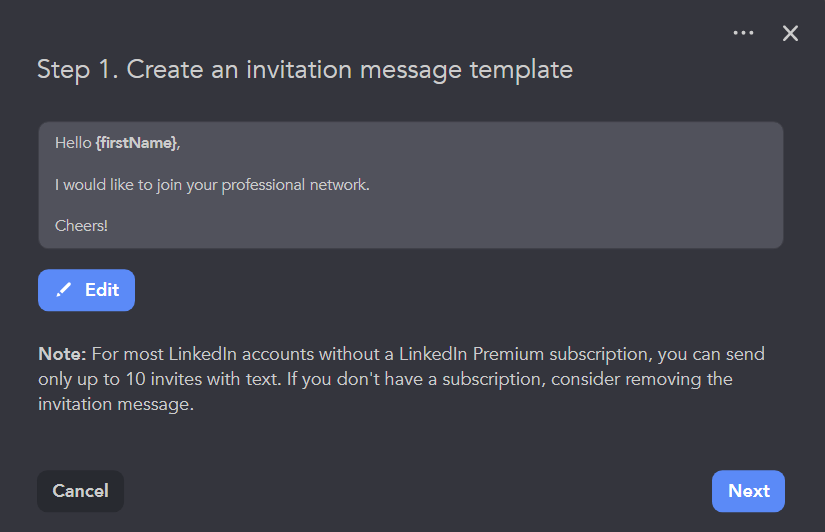Viewport: 825px width, 532px height.
Task: Click the bold Note: label
Action: (x=62, y=355)
